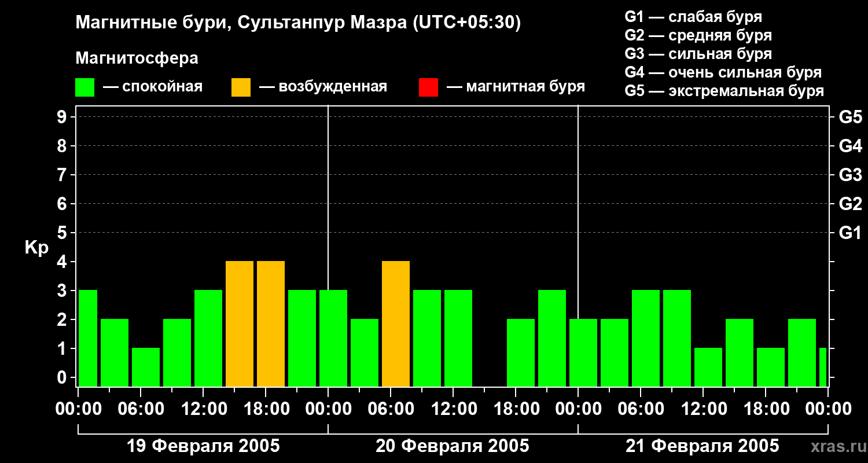This screenshot has width=868, height=463.
Task: Click the 'Kp' vertical axis label
Action: pyautogui.click(x=36, y=248)
